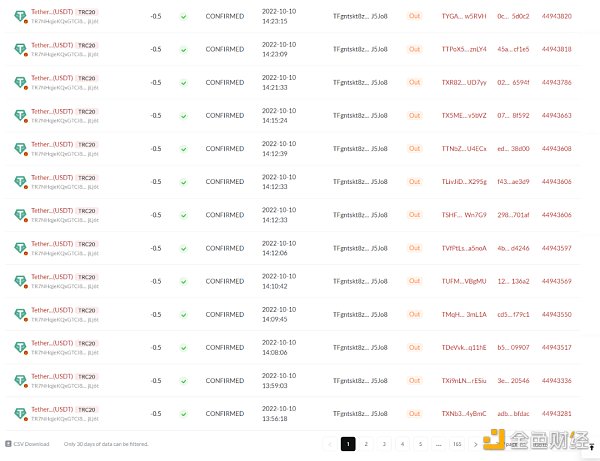This screenshot has width=600, height=461.
Task: Click the Tether icon in the 14:23:15 row
Action: (20, 16)
